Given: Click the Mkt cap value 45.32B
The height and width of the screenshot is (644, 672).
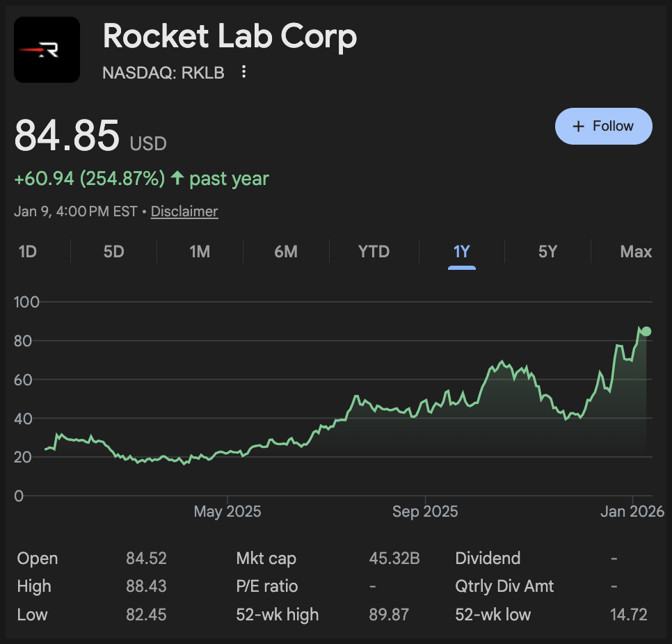Looking at the screenshot, I should 394,558.
